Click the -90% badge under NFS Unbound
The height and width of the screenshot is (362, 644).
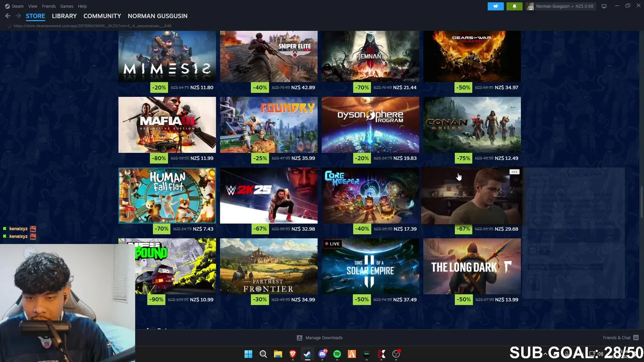pos(155,300)
